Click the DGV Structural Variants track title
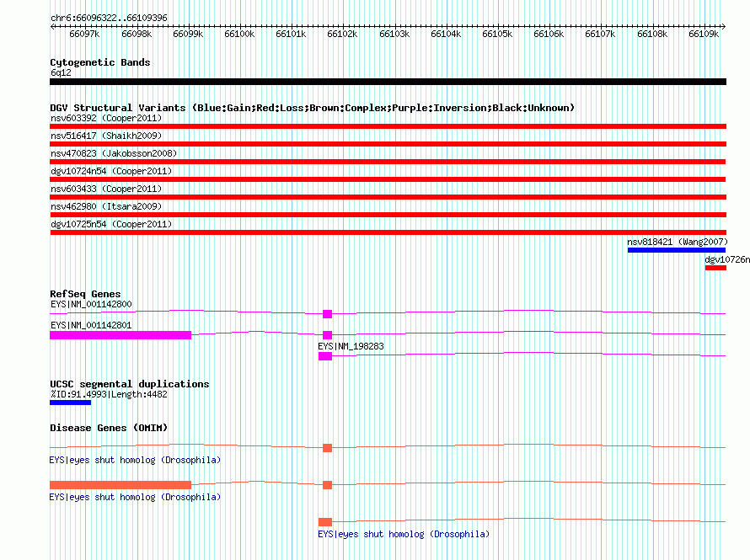This screenshot has height=560, width=750. click(312, 108)
